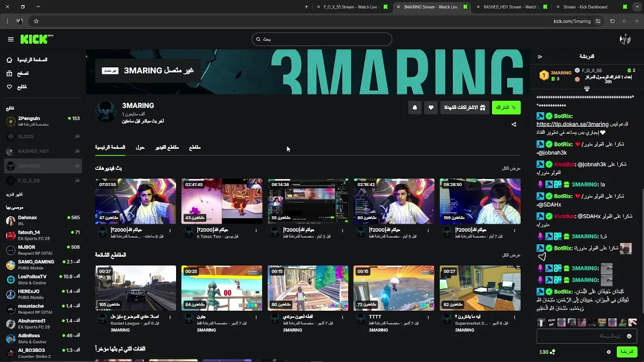This screenshot has height=362, width=644.
Task: Open AdinRoss recommended channel
Action: 43,338
